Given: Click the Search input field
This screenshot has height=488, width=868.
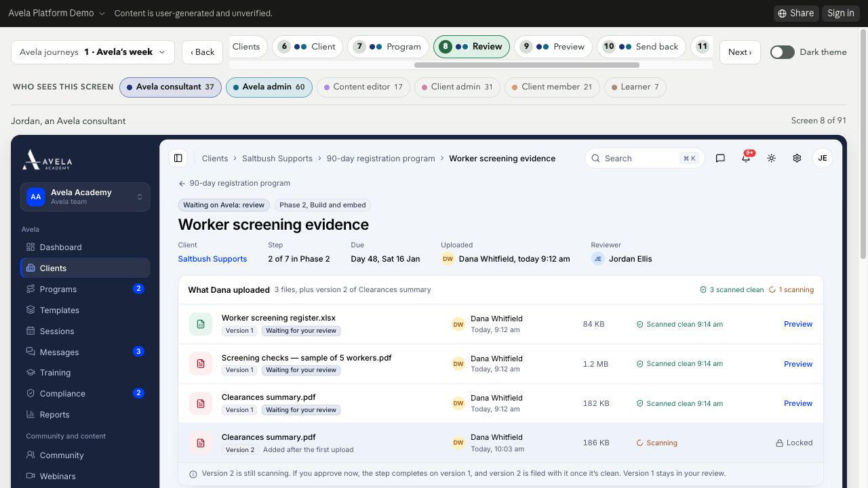Looking at the screenshot, I should coord(645,158).
